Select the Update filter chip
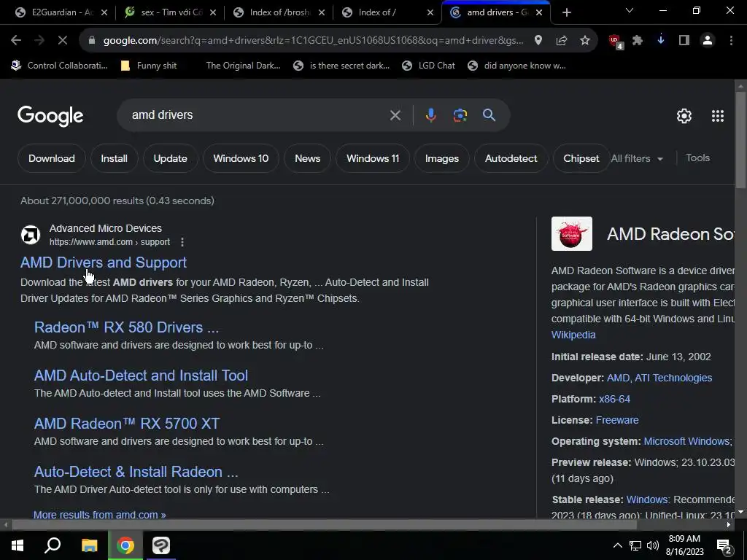The width and height of the screenshot is (747, 560). coord(170,158)
